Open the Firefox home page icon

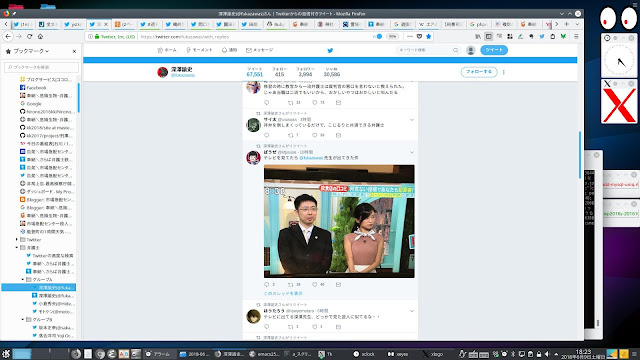click(x=40, y=36)
